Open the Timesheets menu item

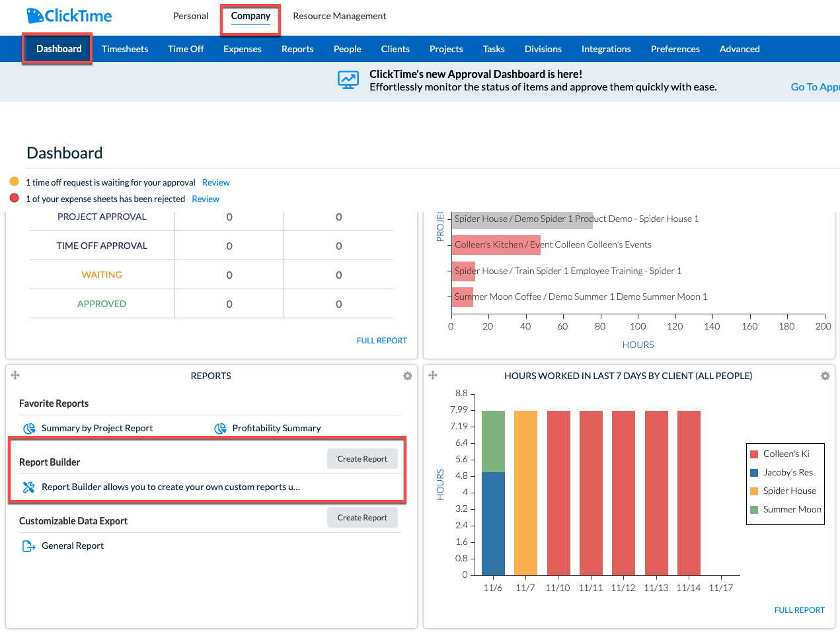point(125,49)
